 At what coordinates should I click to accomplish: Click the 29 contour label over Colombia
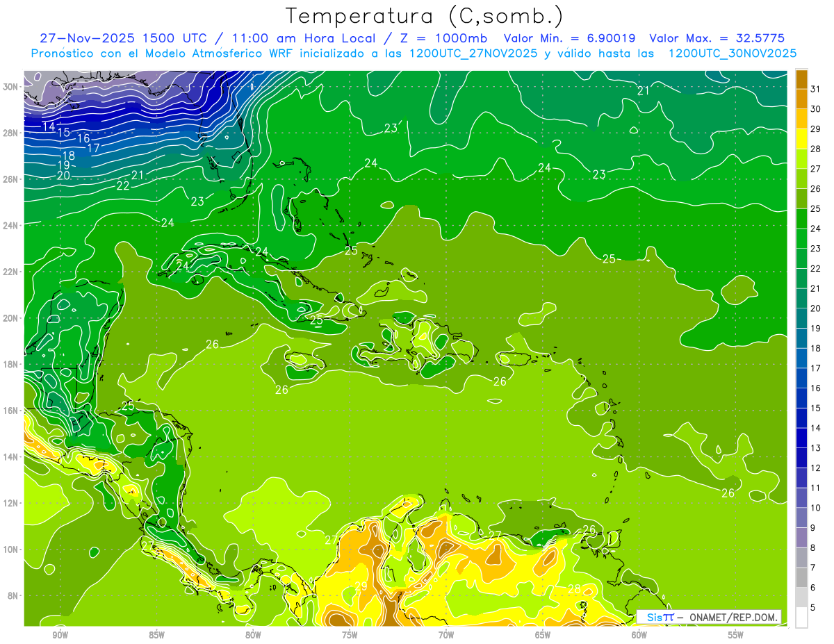tap(361, 586)
